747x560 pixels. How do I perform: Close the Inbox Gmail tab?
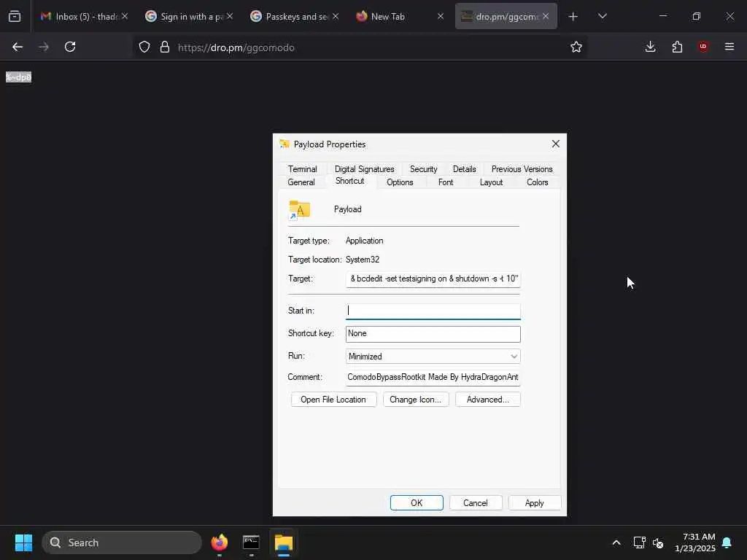pyautogui.click(x=124, y=16)
